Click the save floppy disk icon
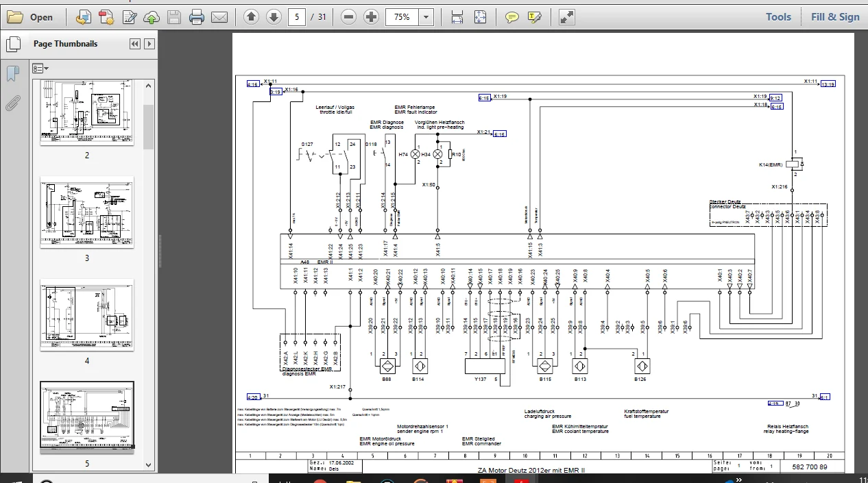Screen dimensions: 868x483 (174, 17)
